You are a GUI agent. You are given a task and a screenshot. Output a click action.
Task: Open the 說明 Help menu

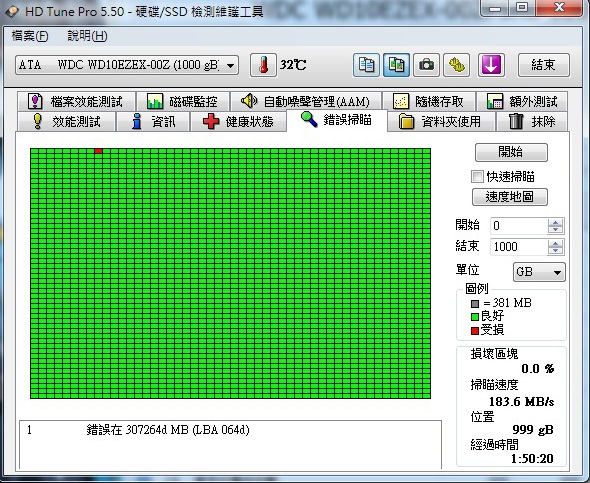click(87, 36)
